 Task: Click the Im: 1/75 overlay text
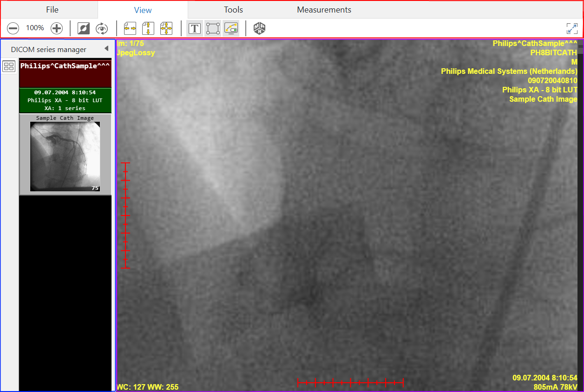tap(131, 44)
